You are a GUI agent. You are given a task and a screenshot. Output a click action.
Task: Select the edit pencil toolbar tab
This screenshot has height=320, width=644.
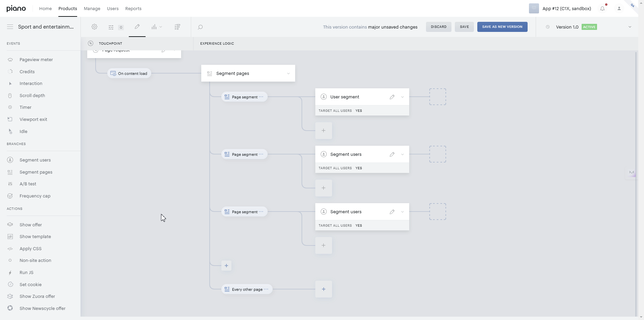pyautogui.click(x=137, y=27)
